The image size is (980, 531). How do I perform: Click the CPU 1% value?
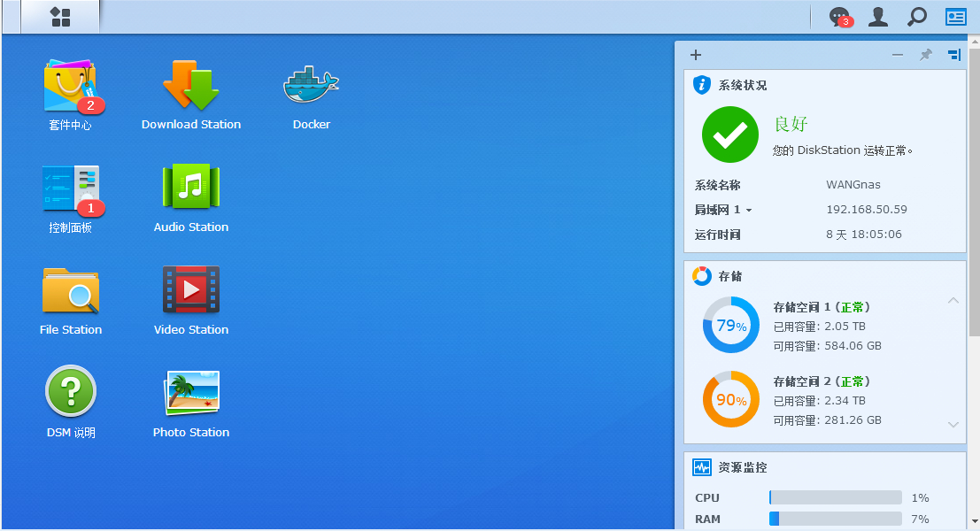[920, 498]
